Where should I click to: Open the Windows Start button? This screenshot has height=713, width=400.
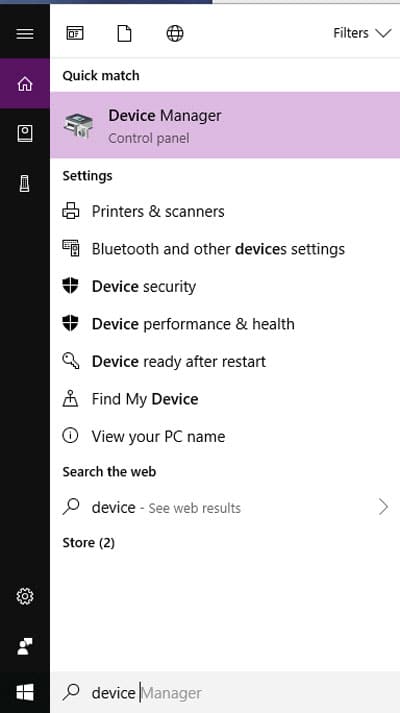click(25, 693)
